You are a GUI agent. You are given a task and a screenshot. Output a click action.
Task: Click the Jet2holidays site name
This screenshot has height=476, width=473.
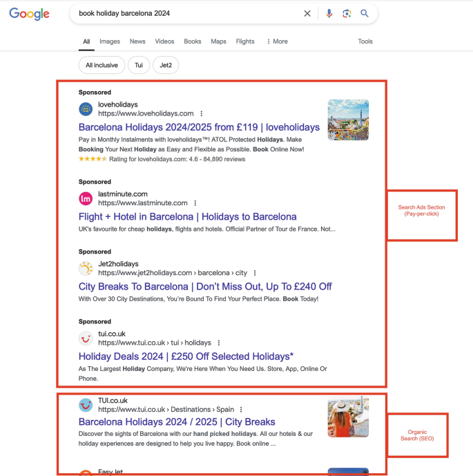118,264
